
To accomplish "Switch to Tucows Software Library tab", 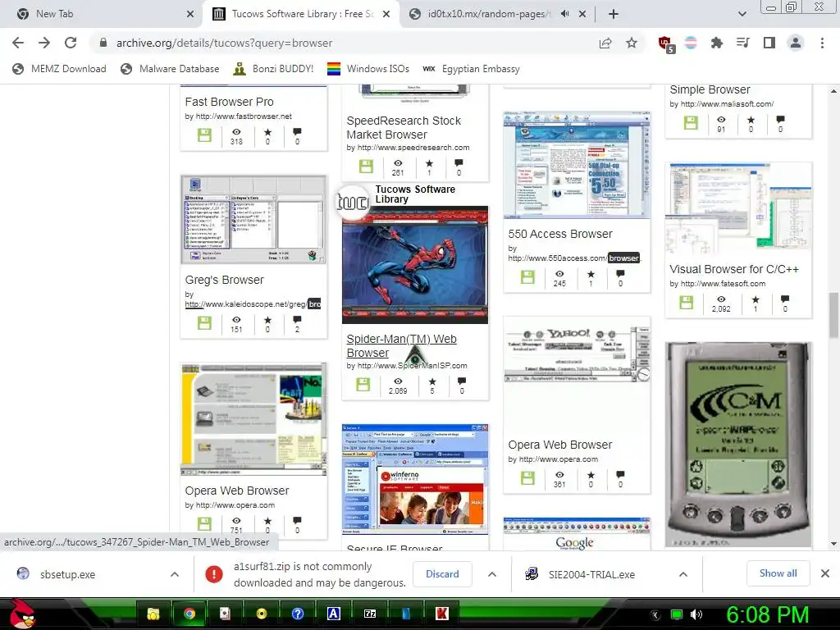I will [301, 14].
